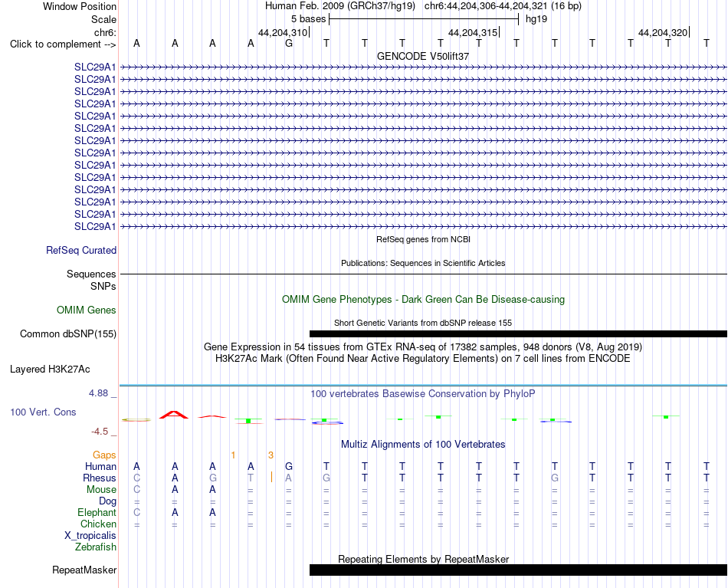
Task: Click the Human alignment row label
Action: pyautogui.click(x=100, y=467)
